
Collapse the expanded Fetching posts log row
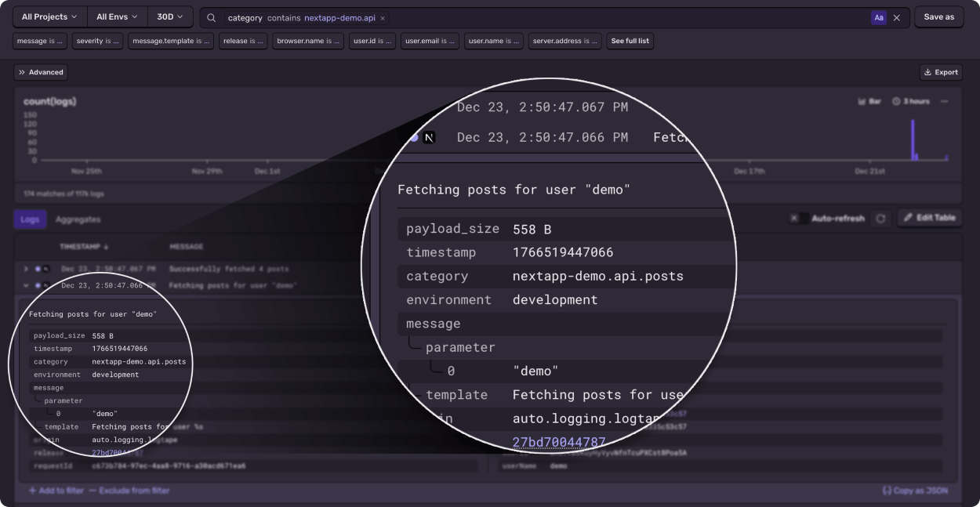(26, 286)
